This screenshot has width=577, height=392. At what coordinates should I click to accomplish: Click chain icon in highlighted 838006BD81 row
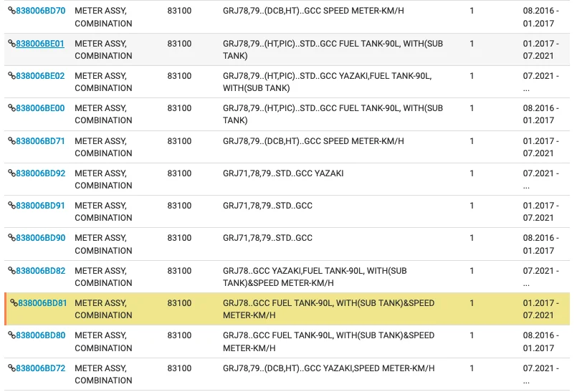[x=14, y=303]
